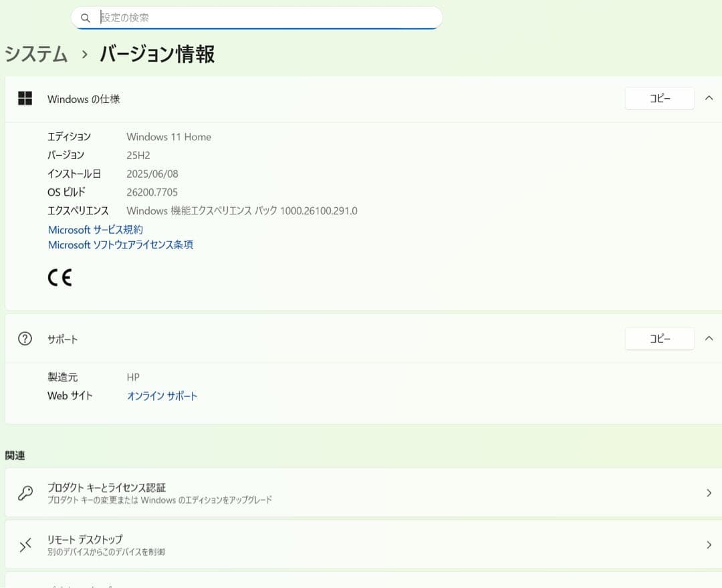Click the magnifier icon in the search bar

point(86,17)
